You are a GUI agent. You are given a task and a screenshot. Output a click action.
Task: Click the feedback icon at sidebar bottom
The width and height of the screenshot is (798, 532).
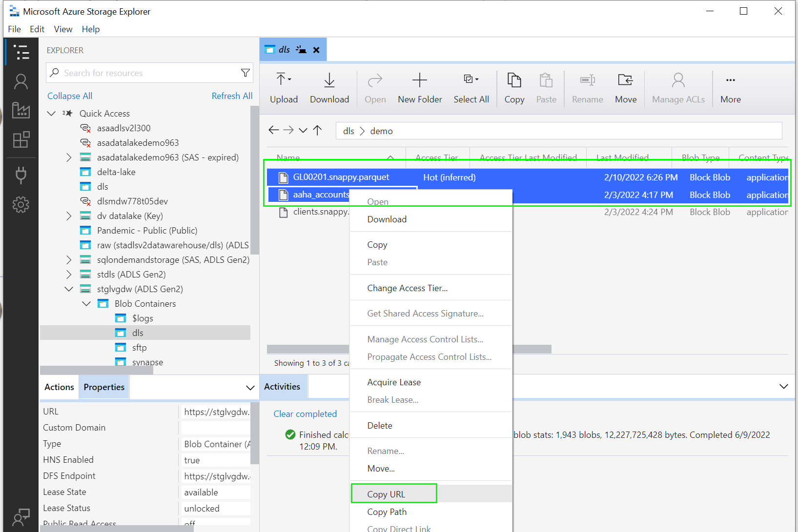tap(20, 517)
